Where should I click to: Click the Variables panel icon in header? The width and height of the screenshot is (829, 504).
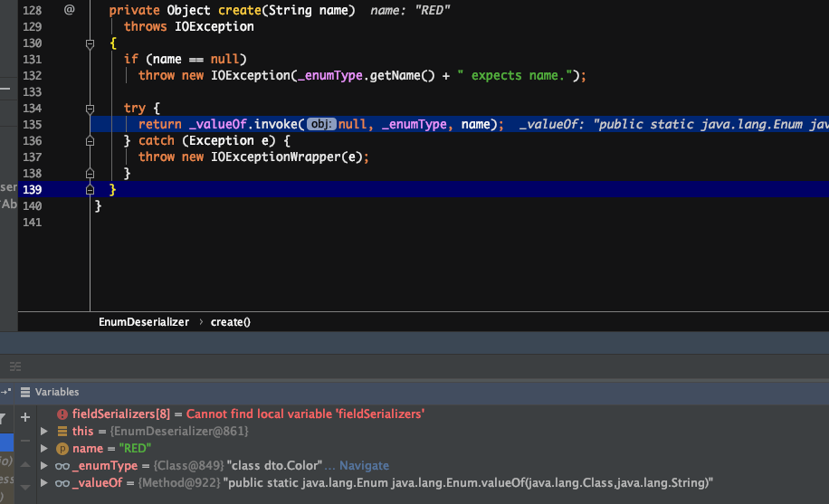25,392
